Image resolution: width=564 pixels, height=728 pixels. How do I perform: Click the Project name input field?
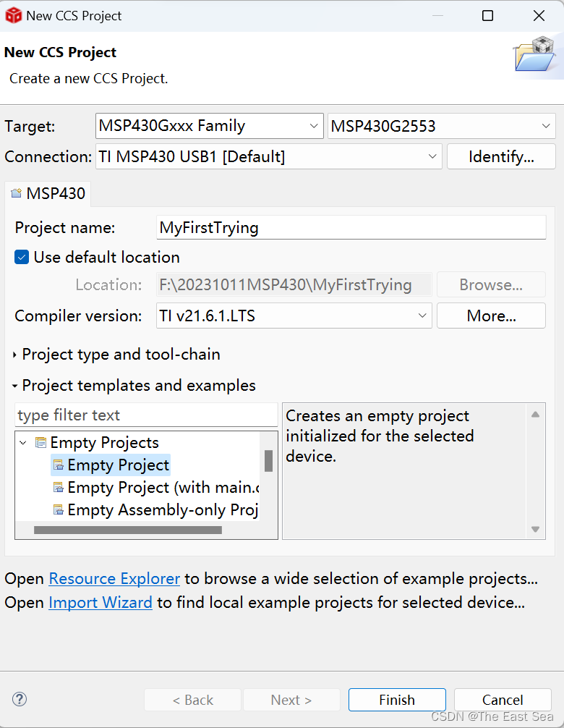pyautogui.click(x=351, y=227)
